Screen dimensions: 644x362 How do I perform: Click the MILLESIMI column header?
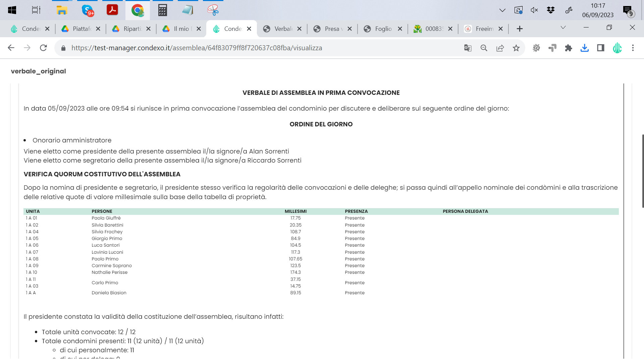[x=296, y=211]
